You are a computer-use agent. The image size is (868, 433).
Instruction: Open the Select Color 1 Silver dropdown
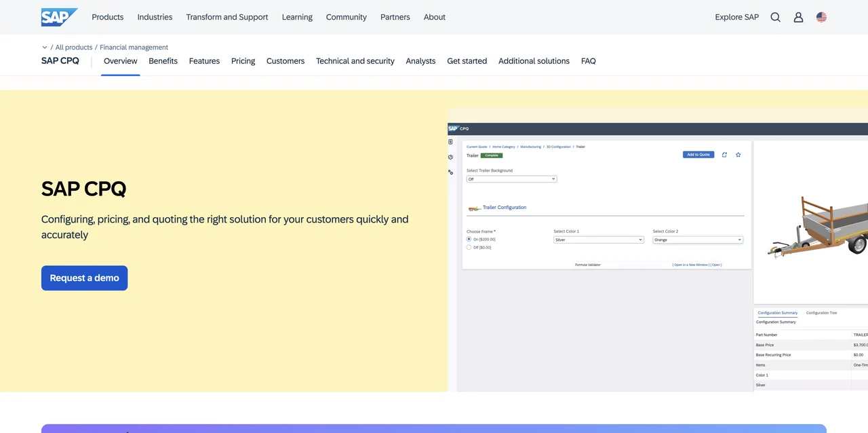tap(598, 240)
